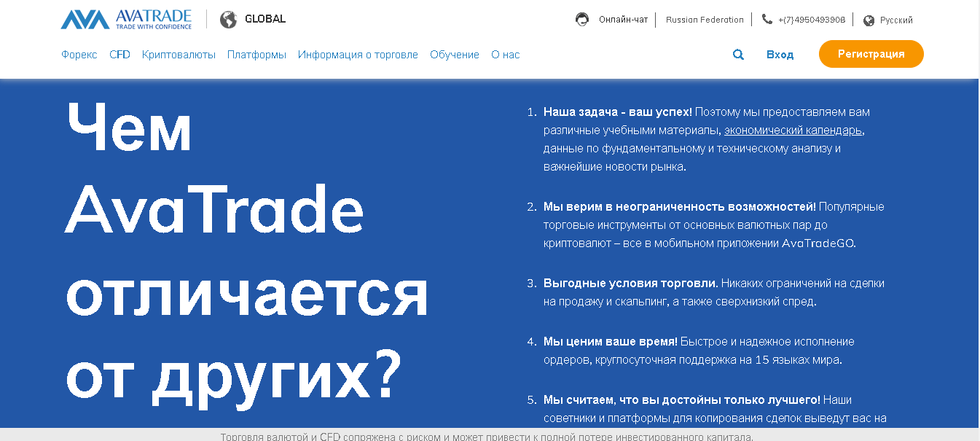Click the online chat headset icon

(582, 20)
